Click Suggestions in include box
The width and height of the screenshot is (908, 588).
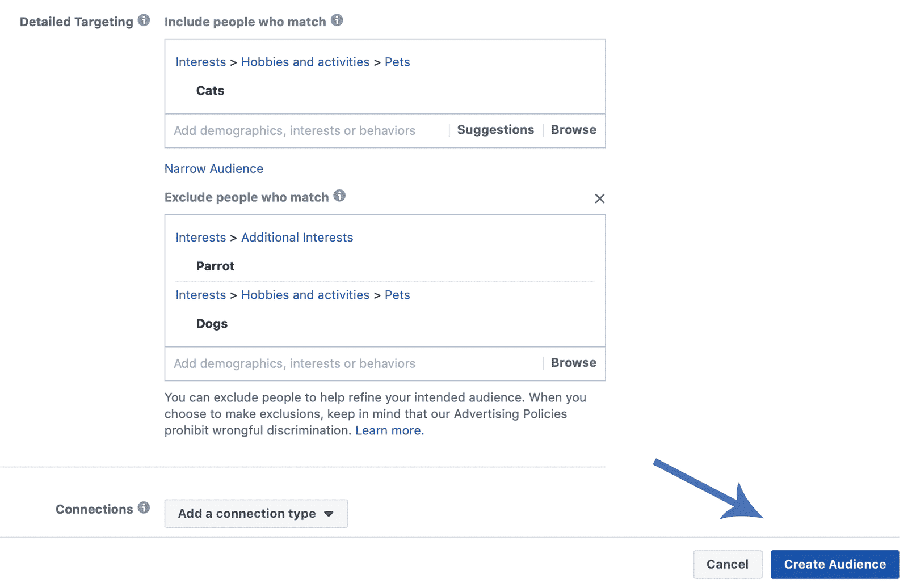pyautogui.click(x=495, y=130)
